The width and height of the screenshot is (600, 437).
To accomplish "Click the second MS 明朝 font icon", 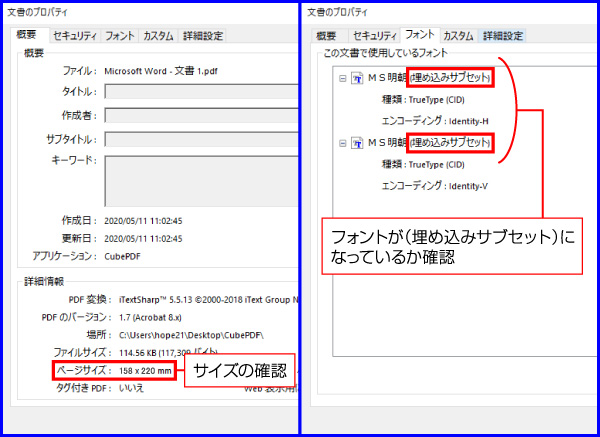I will click(357, 143).
